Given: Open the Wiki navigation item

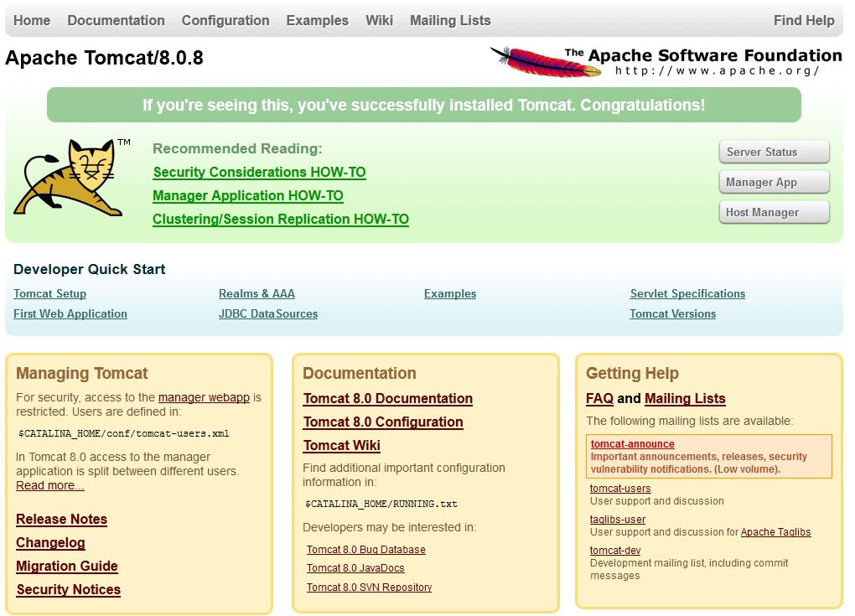Looking at the screenshot, I should pos(379,20).
